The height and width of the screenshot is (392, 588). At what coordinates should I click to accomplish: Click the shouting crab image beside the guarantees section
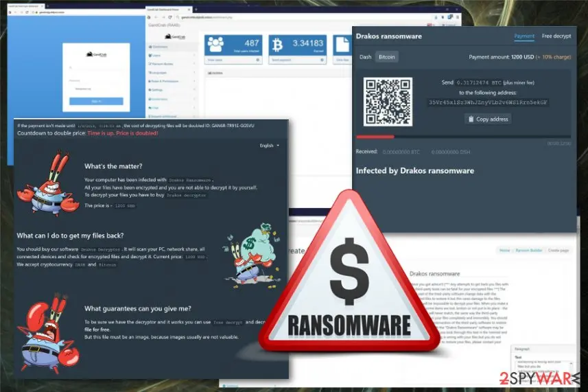tap(47, 333)
